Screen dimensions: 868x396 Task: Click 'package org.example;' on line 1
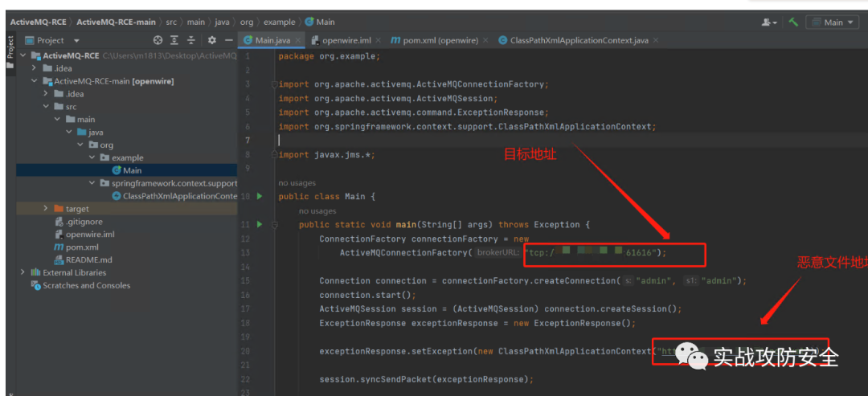330,56
